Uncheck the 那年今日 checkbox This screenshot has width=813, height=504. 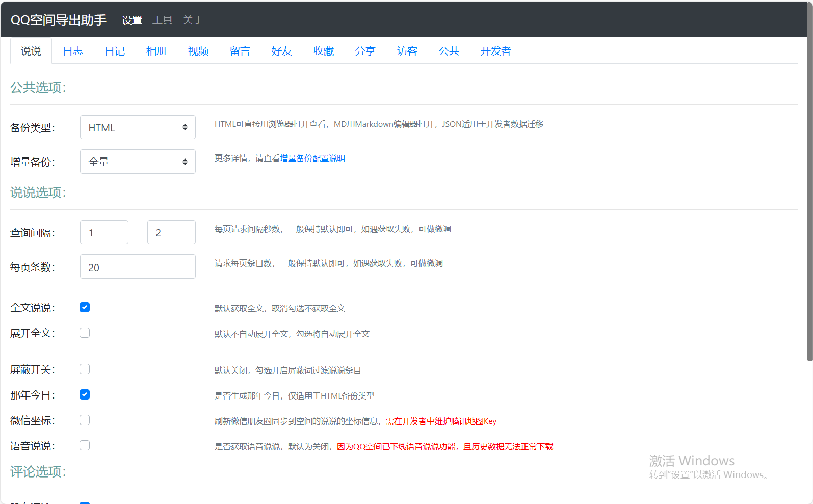pyautogui.click(x=85, y=394)
